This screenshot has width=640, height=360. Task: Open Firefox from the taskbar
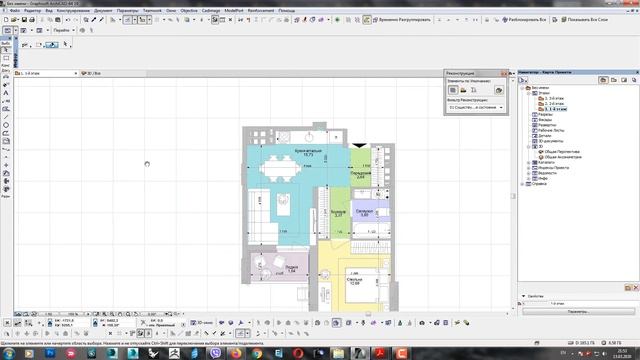click(x=236, y=353)
